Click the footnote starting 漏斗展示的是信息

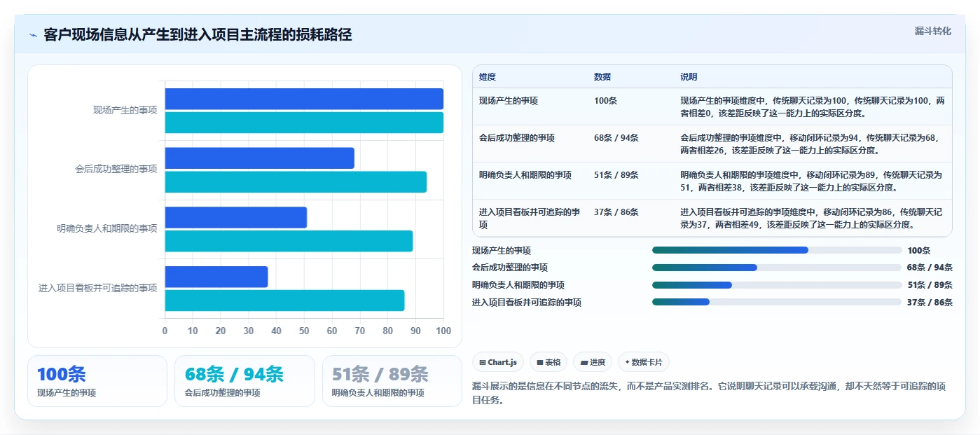(x=710, y=393)
